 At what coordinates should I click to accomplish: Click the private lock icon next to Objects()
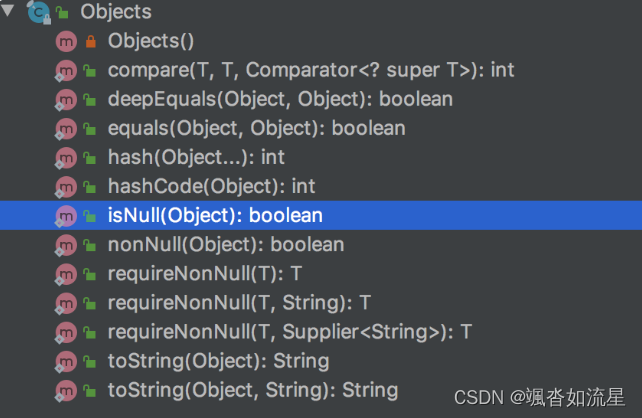pos(90,41)
